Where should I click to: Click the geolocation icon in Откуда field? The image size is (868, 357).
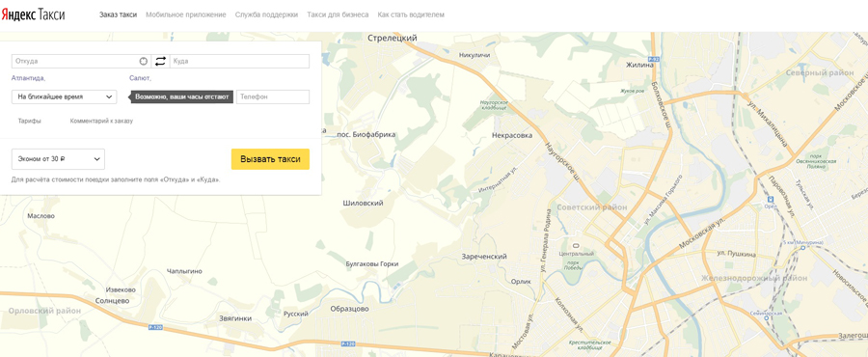tap(144, 62)
